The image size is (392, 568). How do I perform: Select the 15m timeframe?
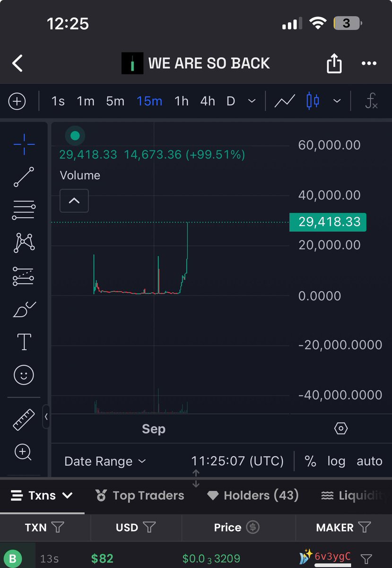click(149, 101)
